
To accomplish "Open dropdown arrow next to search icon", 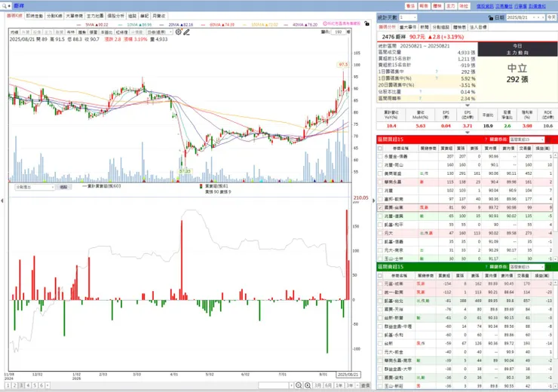I will (x=9, y=6).
